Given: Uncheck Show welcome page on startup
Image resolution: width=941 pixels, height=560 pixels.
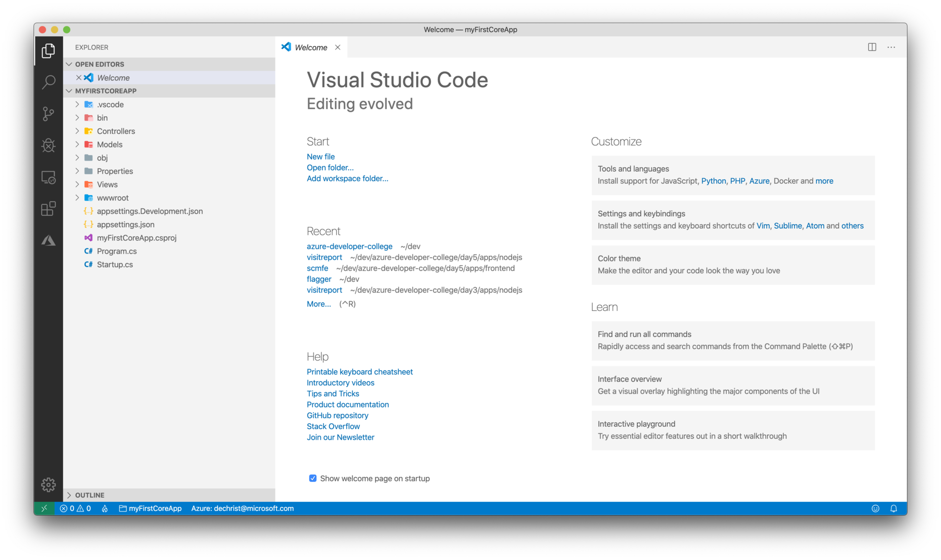Looking at the screenshot, I should tap(313, 478).
